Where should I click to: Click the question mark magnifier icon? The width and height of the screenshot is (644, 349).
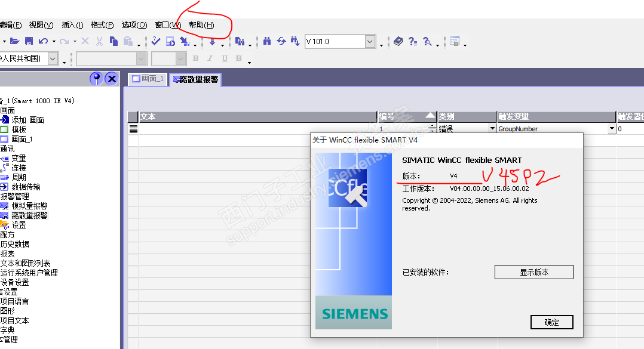[428, 41]
